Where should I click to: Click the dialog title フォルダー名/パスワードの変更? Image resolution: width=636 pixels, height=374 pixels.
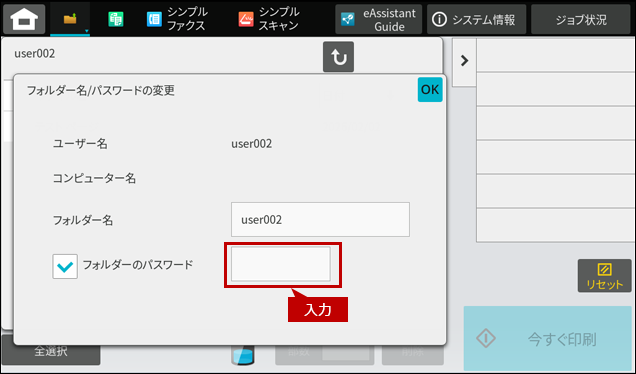101,90
